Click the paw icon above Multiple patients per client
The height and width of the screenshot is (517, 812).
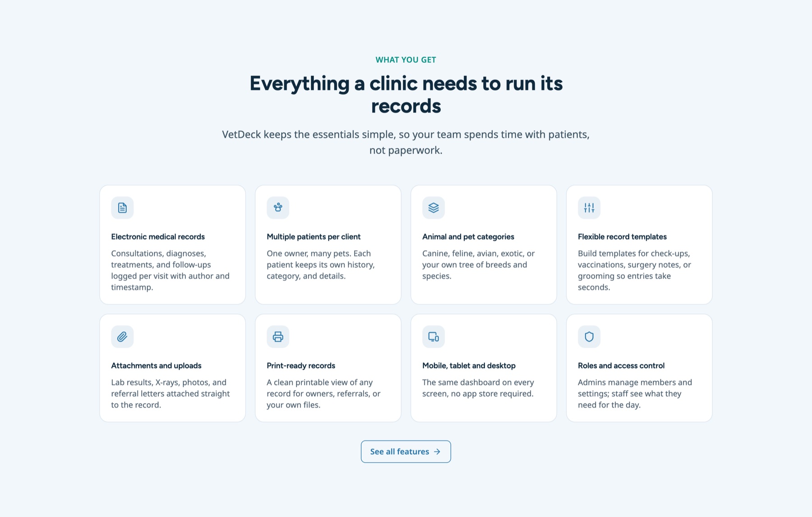(x=278, y=208)
